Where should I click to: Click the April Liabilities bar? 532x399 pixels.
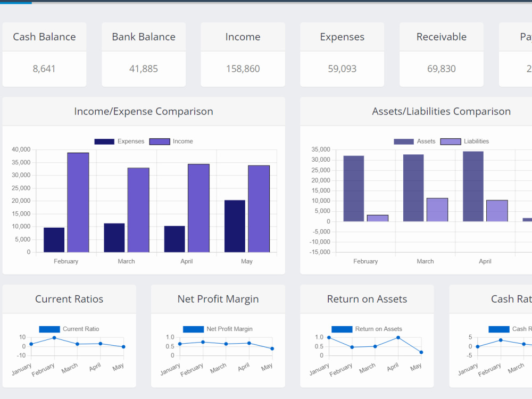497,211
